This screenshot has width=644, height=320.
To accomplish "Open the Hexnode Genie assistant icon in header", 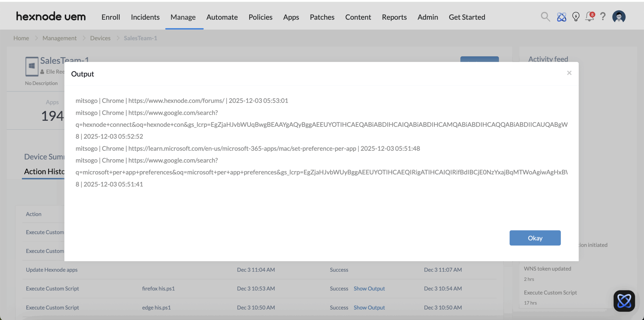I will (x=561, y=17).
